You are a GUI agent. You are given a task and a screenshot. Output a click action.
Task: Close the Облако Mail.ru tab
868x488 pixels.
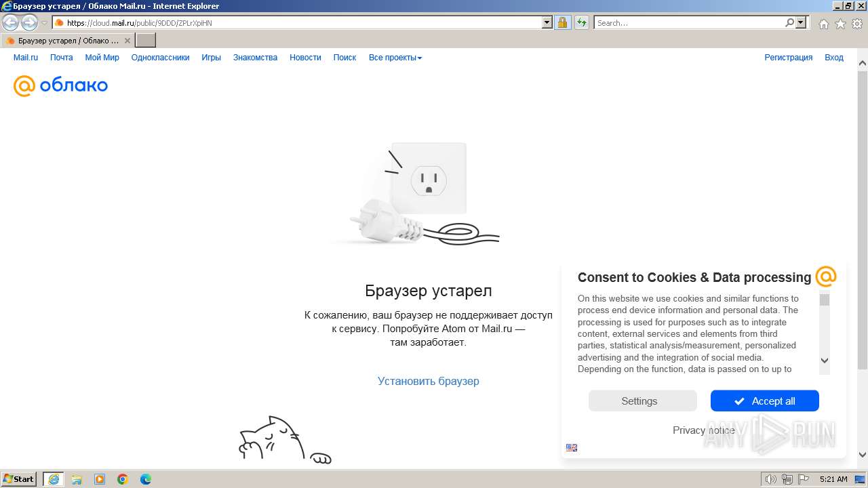coord(127,41)
